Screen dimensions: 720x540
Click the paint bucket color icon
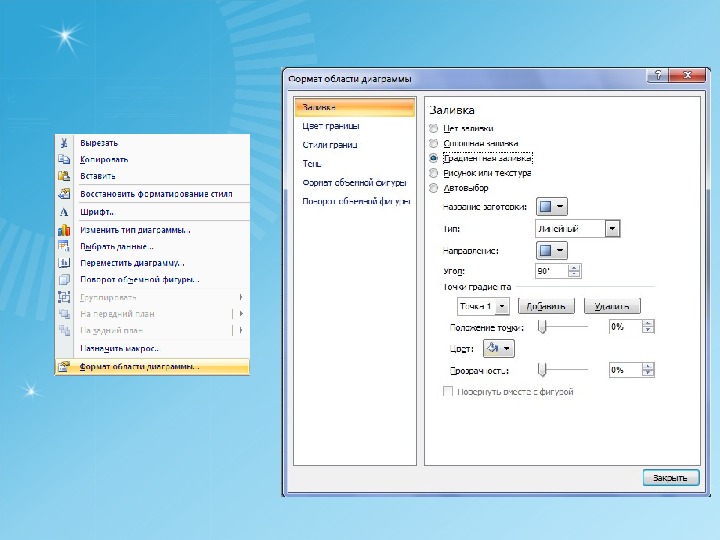(x=492, y=348)
